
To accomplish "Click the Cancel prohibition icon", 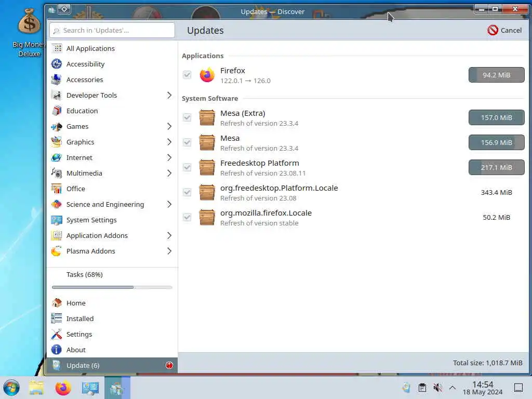I will tap(493, 30).
